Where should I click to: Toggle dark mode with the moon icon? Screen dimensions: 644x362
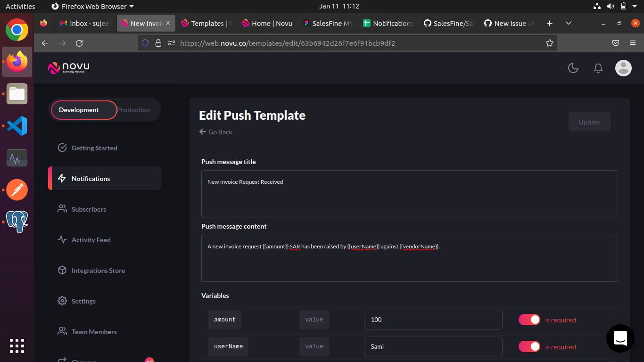[x=573, y=68]
